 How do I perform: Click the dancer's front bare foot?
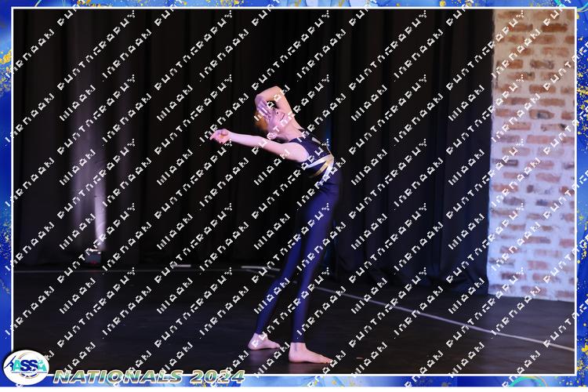point(307,354)
